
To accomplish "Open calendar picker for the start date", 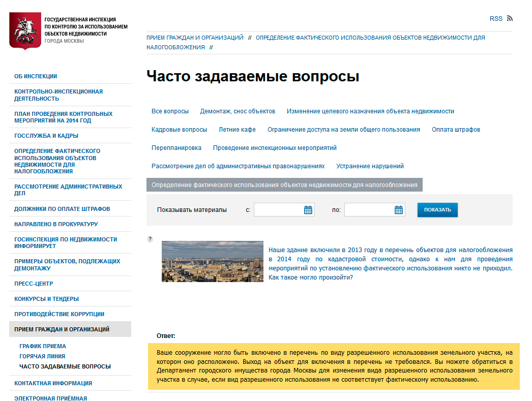I will (308, 210).
